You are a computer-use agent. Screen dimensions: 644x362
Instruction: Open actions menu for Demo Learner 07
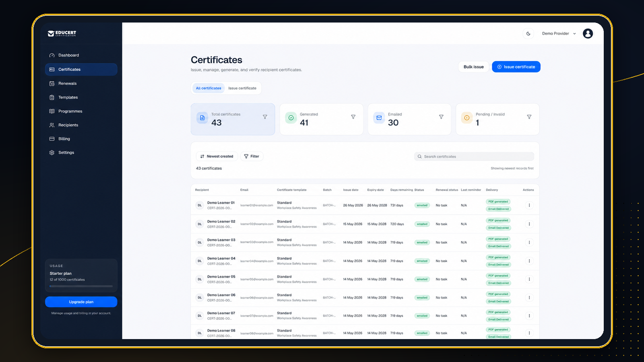click(x=529, y=316)
